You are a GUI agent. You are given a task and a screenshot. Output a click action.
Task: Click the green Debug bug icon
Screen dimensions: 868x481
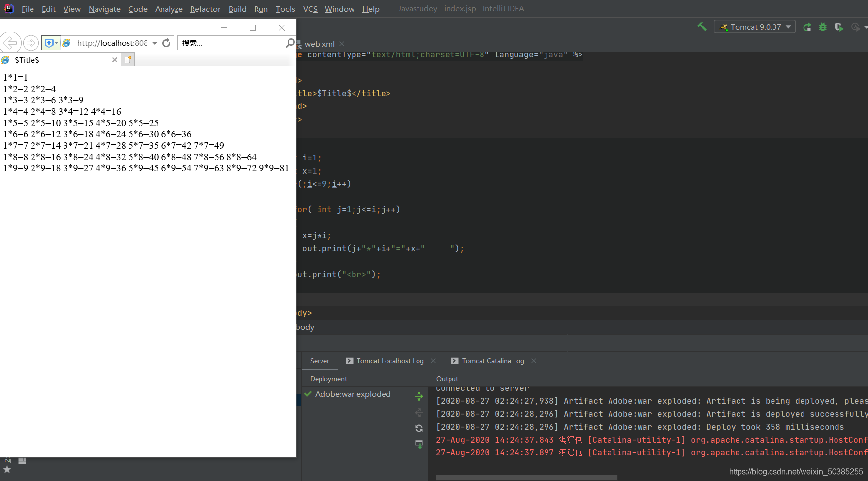point(823,27)
